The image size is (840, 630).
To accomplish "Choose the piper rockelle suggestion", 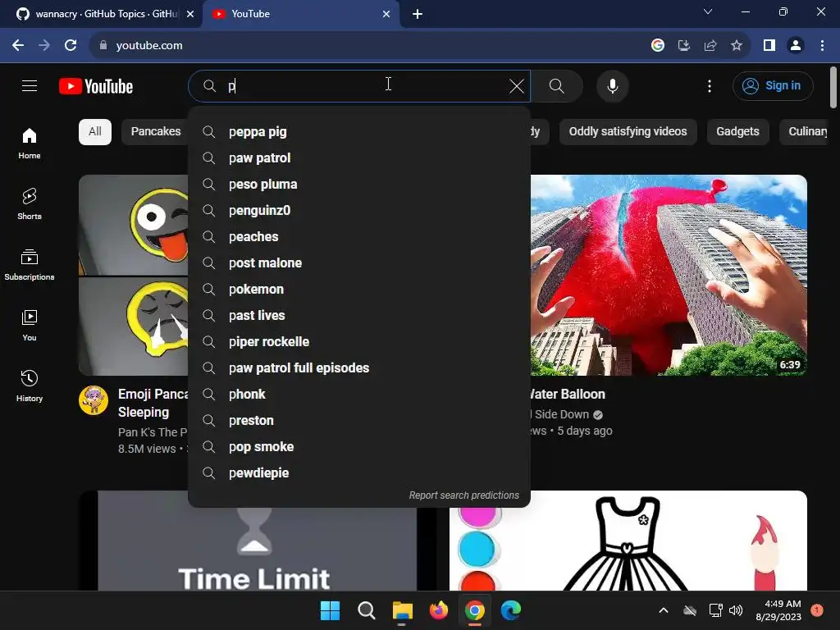I will [359, 342].
